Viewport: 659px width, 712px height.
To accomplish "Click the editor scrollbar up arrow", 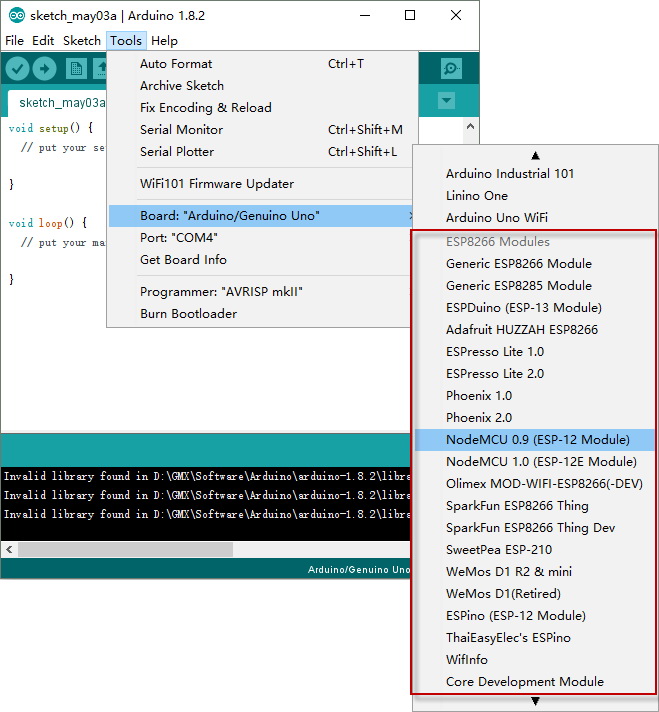I will [x=471, y=126].
